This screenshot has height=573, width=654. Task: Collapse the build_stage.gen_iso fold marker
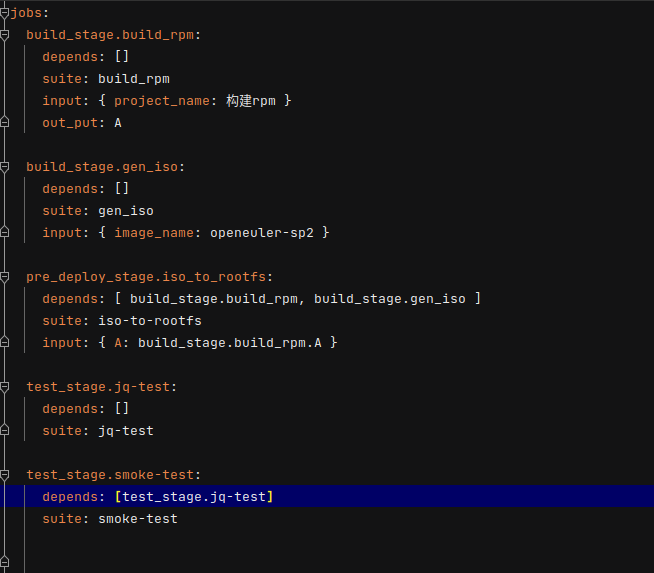click(5, 167)
